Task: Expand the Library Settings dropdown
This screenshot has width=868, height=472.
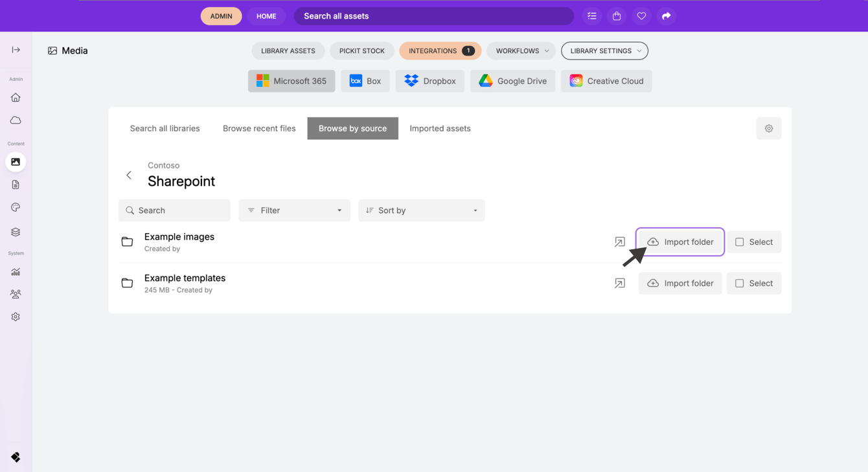Action: coord(604,51)
